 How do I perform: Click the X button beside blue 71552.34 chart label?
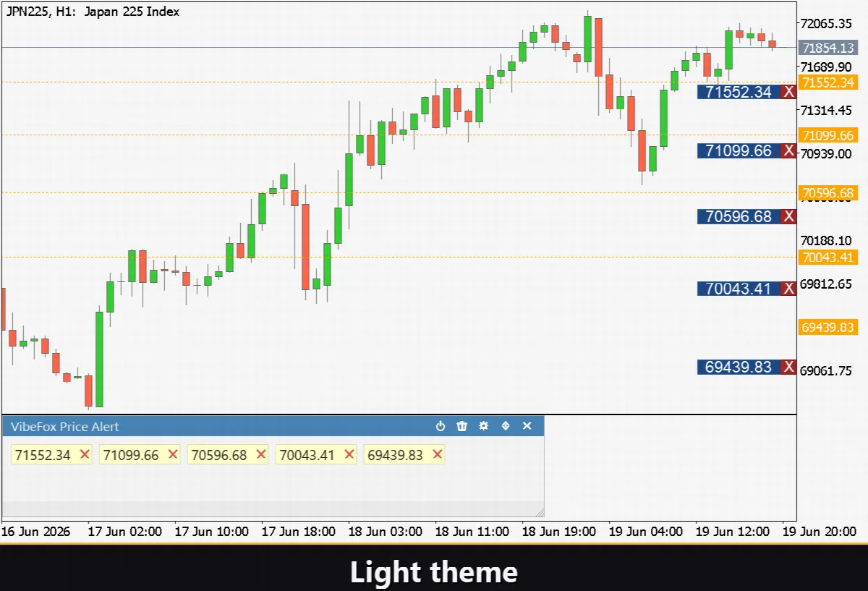(x=789, y=92)
